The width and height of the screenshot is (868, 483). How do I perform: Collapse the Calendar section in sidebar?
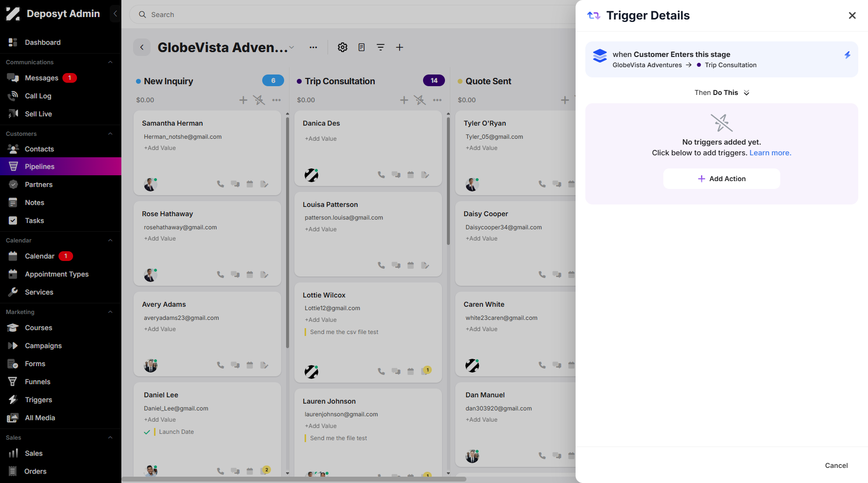110,241
